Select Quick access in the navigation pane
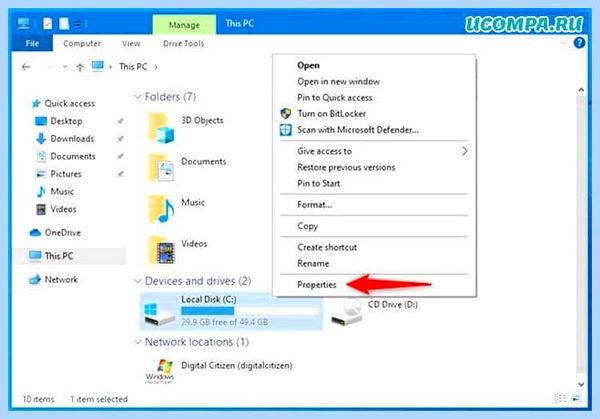Image resolution: width=600 pixels, height=419 pixels. [69, 103]
